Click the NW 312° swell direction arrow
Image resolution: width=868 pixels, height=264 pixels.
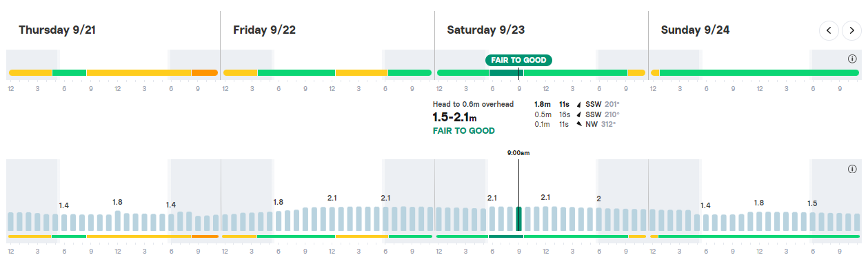579,124
